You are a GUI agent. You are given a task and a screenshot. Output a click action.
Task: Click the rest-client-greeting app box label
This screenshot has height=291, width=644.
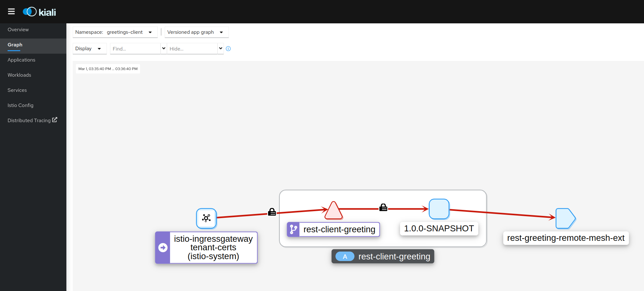pos(383,257)
